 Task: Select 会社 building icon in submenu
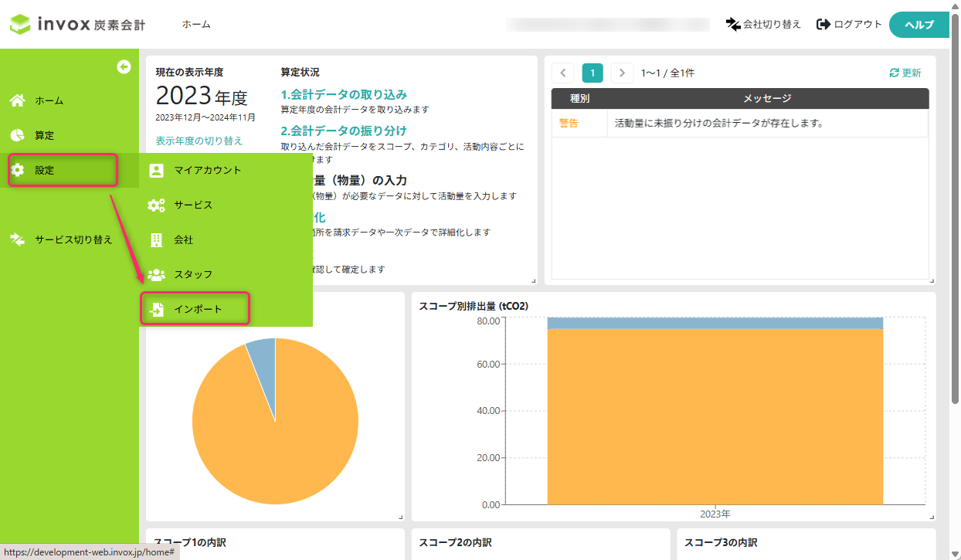pos(156,239)
